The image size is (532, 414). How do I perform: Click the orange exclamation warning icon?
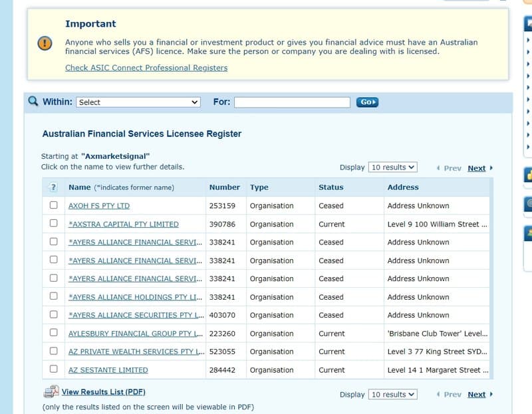45,43
